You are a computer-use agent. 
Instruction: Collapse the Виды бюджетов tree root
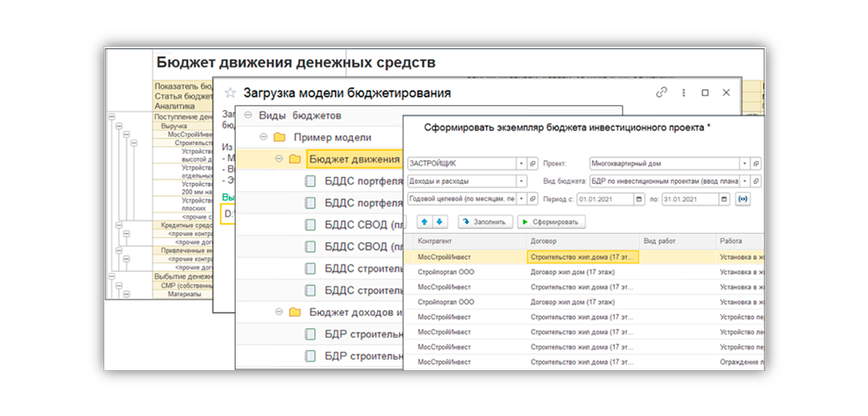coord(247,115)
